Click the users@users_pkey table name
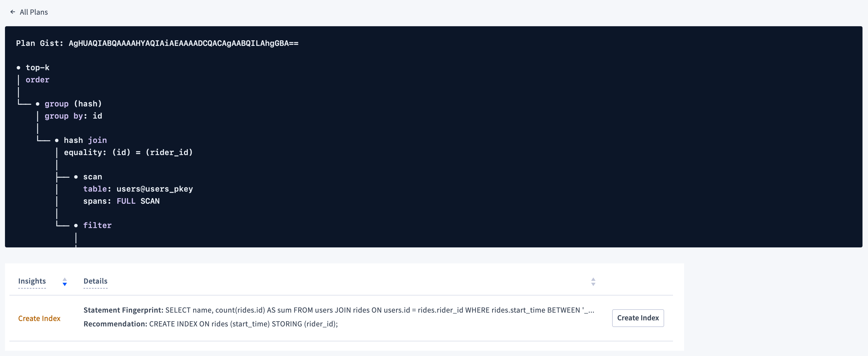 point(154,189)
